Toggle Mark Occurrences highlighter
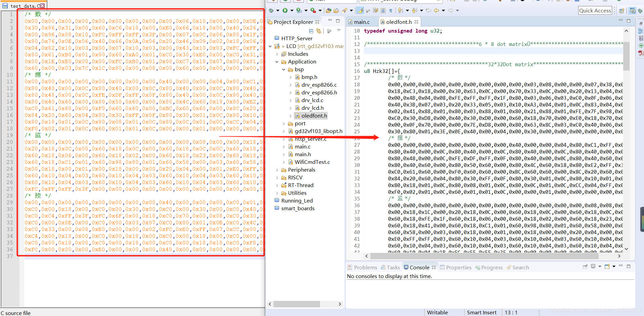 coord(360,10)
